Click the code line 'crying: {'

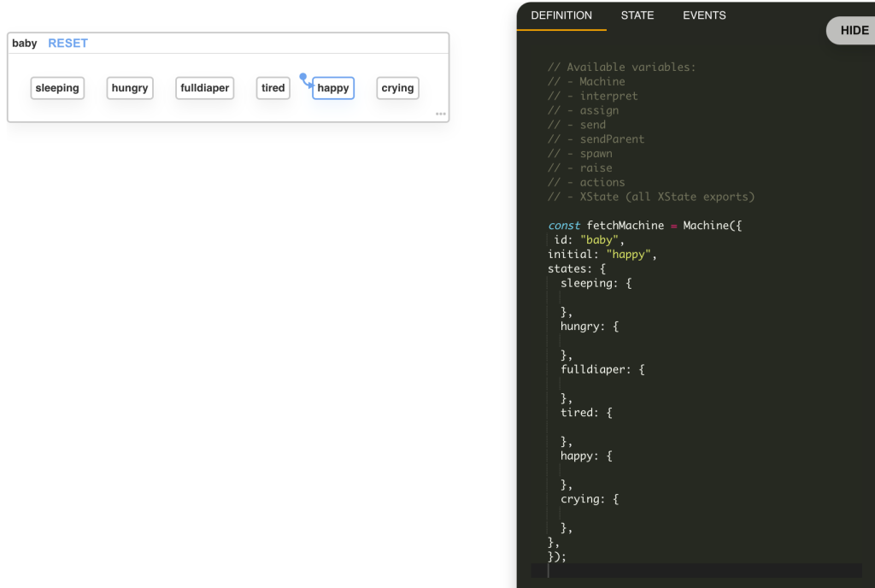point(590,499)
